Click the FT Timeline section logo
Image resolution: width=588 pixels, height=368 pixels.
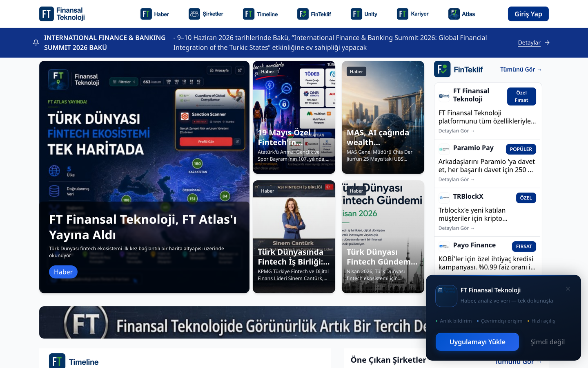(x=57, y=361)
